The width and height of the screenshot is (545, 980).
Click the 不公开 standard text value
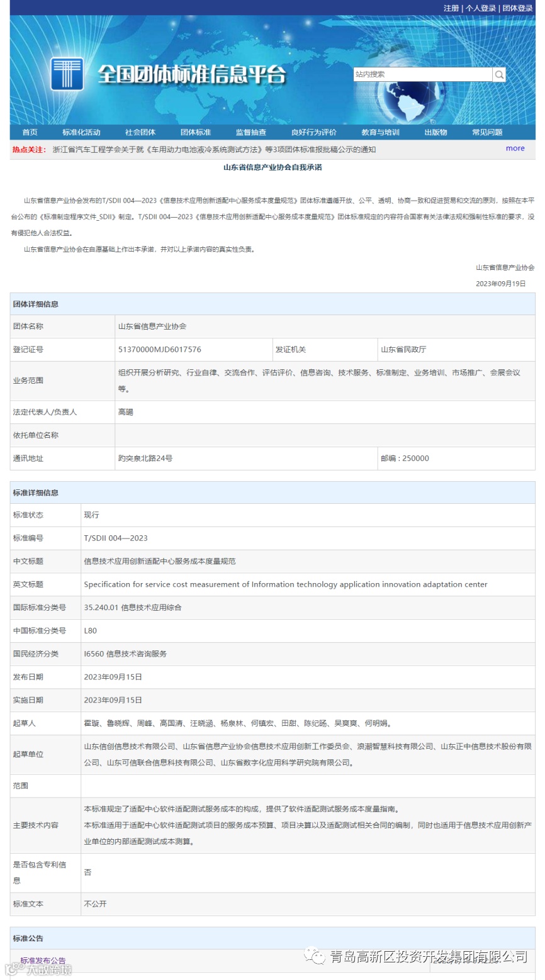coord(96,904)
